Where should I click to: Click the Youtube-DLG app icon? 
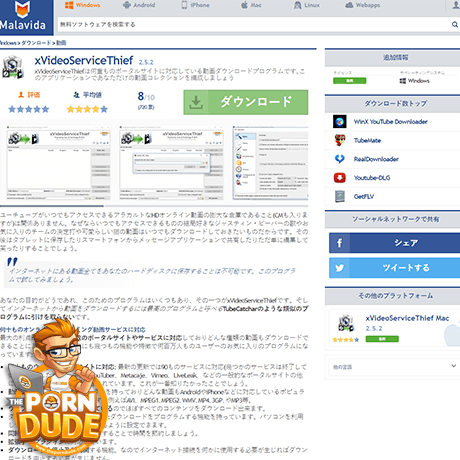click(340, 178)
